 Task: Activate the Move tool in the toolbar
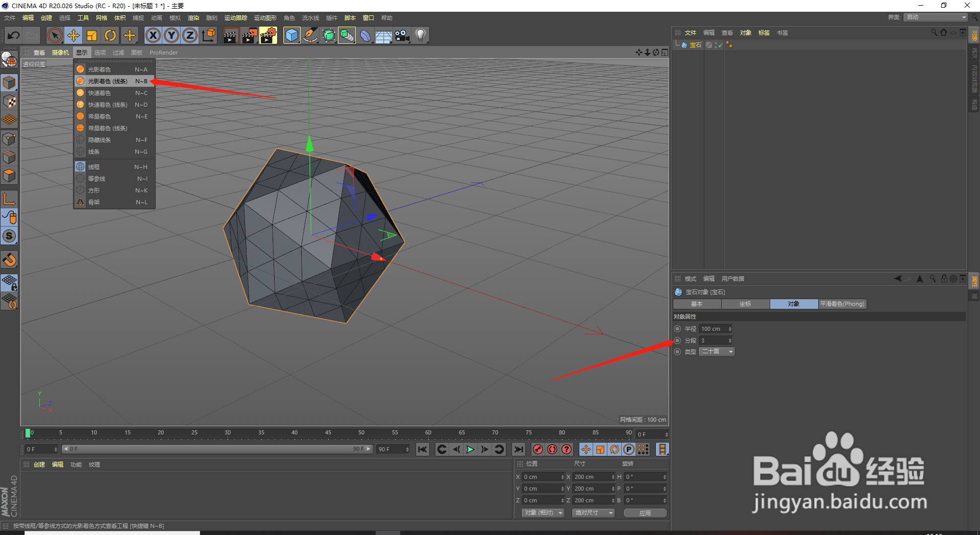pyautogui.click(x=73, y=35)
